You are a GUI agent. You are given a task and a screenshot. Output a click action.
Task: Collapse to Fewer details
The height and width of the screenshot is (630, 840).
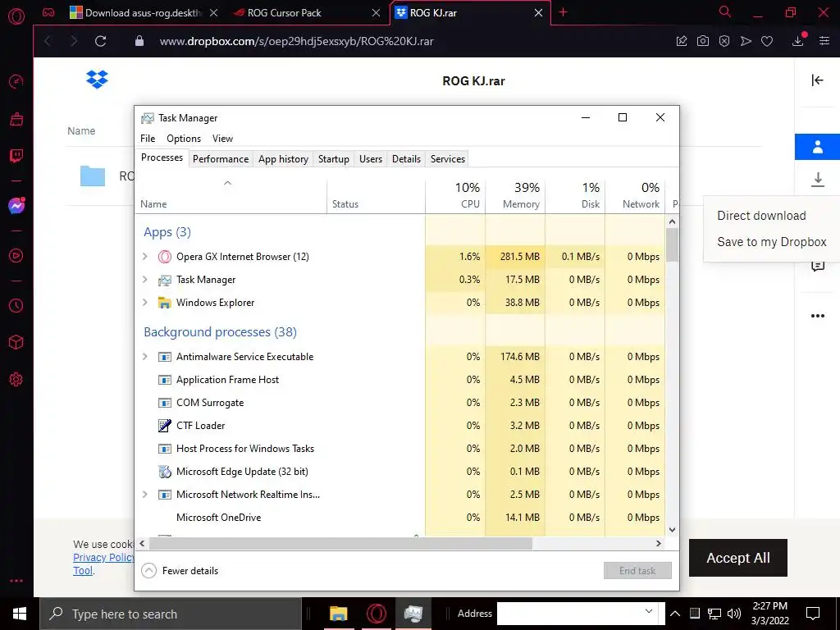(180, 571)
